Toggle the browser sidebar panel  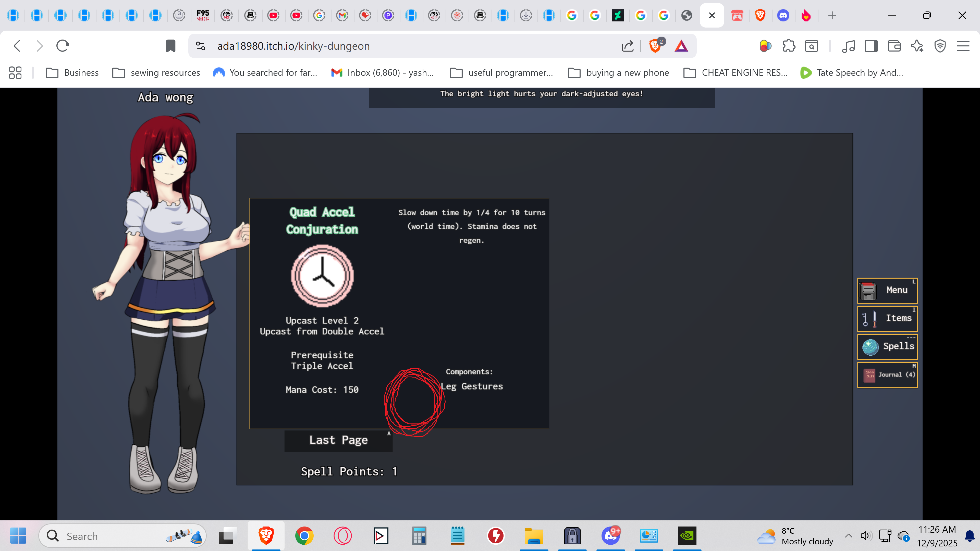point(871,46)
